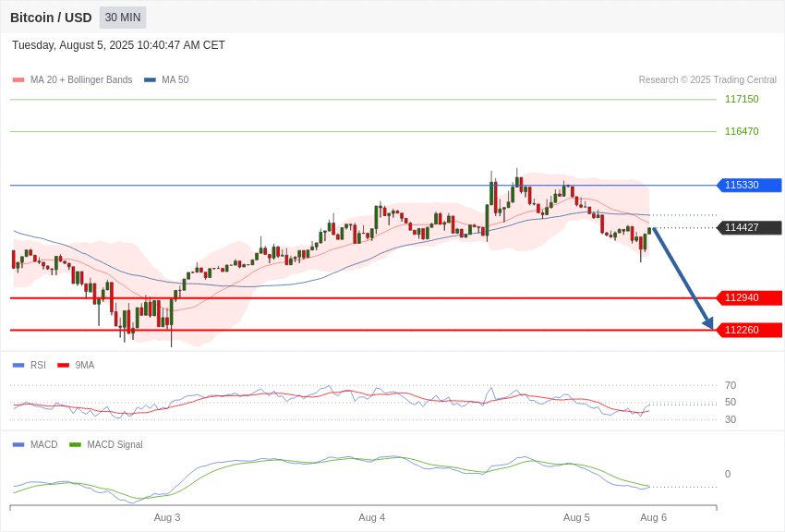Click the Bitcoin / USD title

point(51,18)
